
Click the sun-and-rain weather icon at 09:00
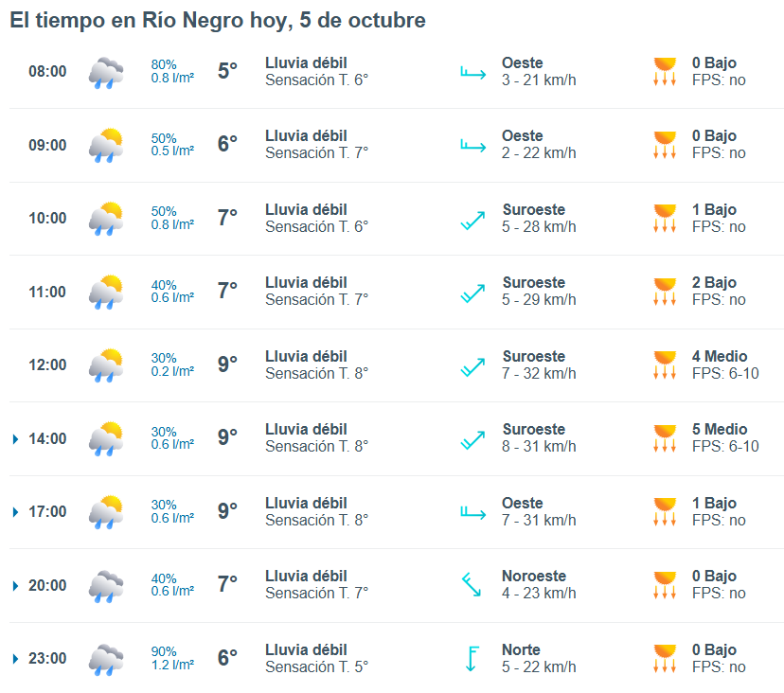point(106,146)
